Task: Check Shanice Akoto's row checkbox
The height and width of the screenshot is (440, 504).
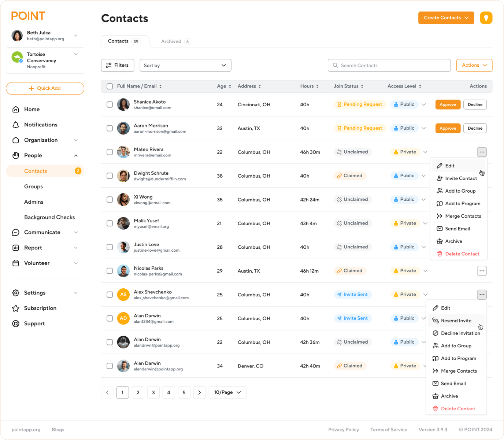Action: 110,104
